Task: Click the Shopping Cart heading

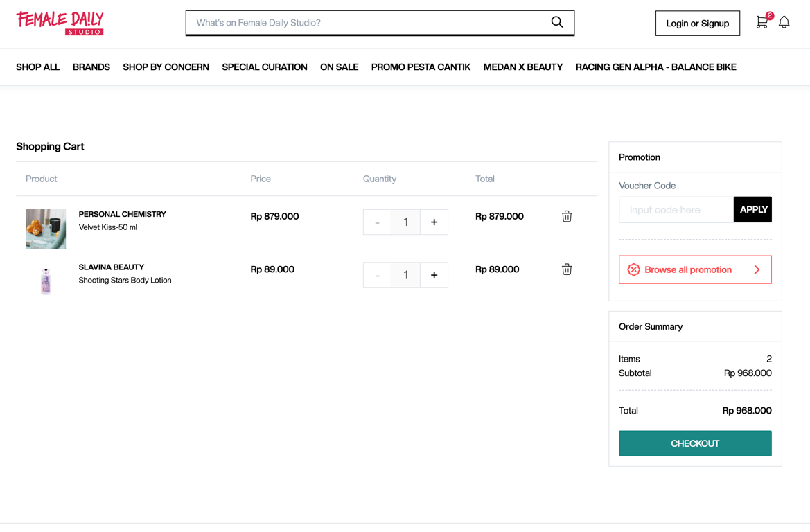Action: click(x=50, y=147)
